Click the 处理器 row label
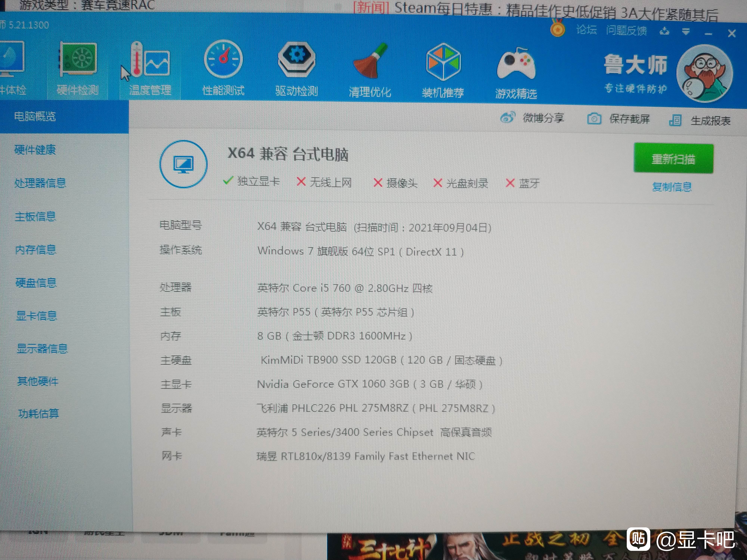 tap(176, 287)
